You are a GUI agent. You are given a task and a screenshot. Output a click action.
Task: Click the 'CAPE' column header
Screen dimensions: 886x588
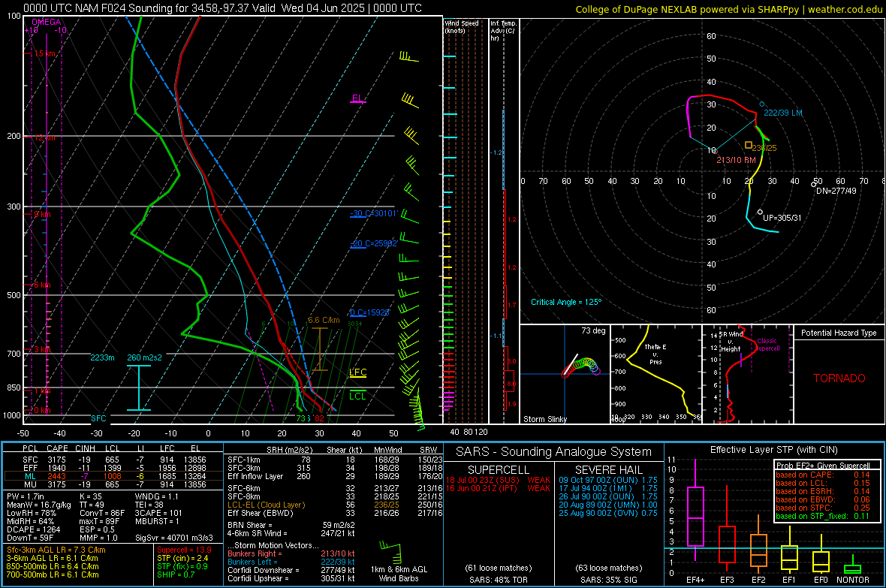[57, 449]
